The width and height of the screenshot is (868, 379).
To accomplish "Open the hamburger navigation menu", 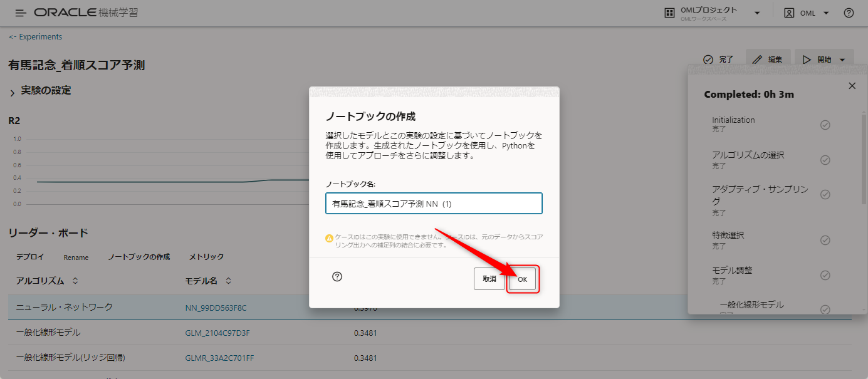I will click(x=21, y=13).
